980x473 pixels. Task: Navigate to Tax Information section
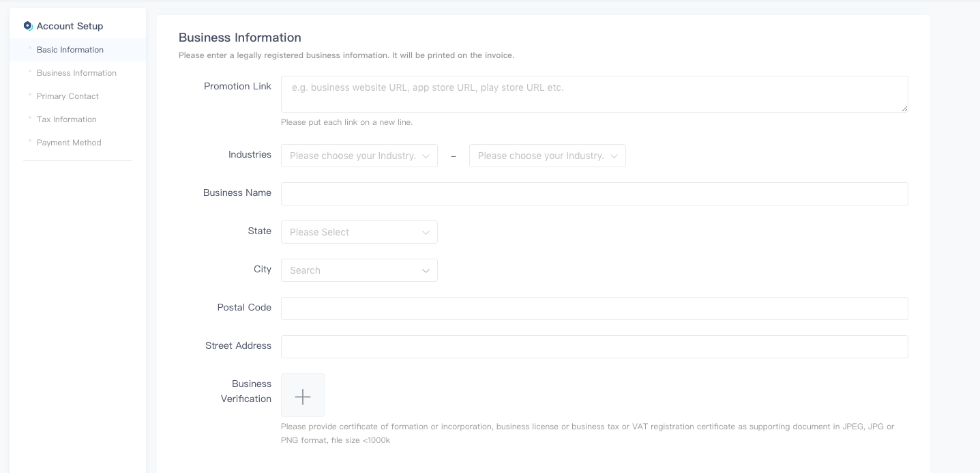[x=67, y=119]
